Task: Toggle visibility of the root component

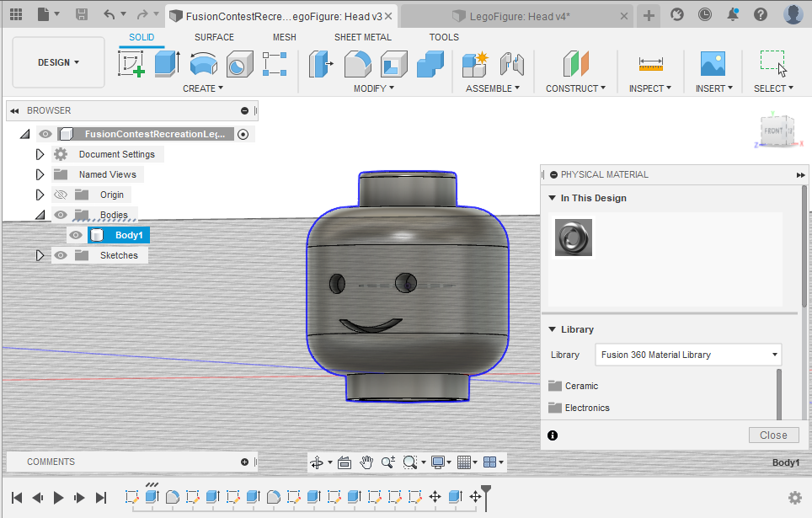Action: tap(45, 134)
